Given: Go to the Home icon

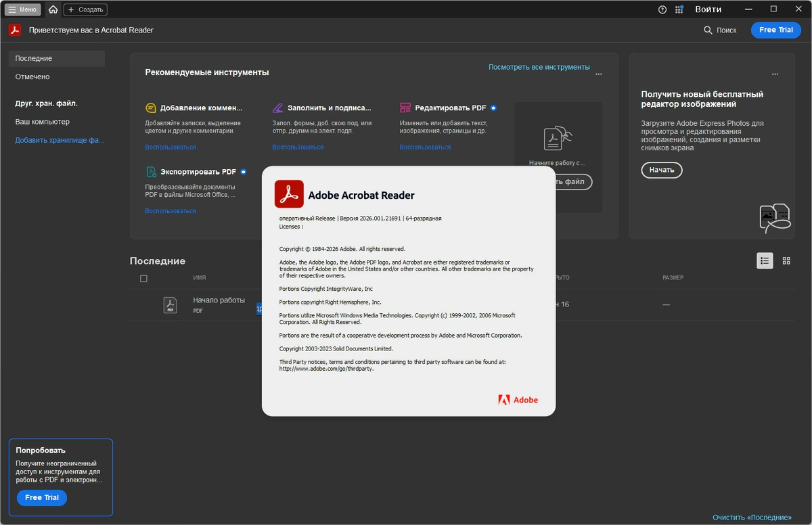Looking at the screenshot, I should (53, 9).
